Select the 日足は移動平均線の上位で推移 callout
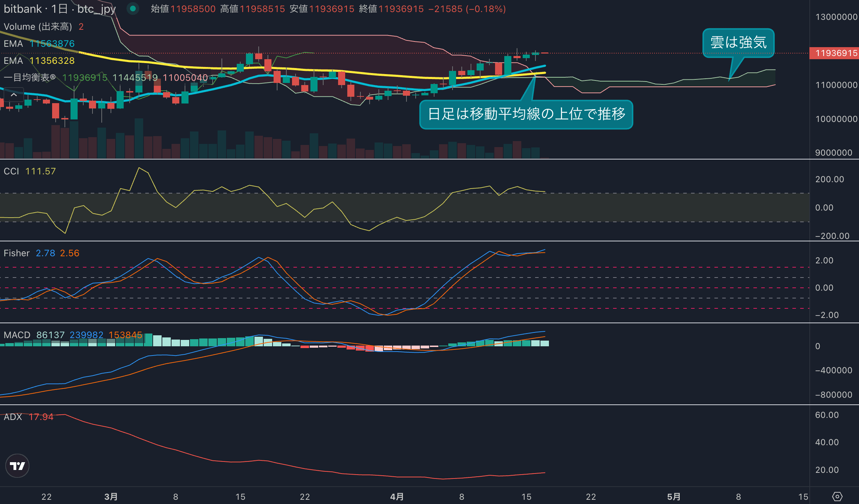This screenshot has width=859, height=504. [526, 114]
